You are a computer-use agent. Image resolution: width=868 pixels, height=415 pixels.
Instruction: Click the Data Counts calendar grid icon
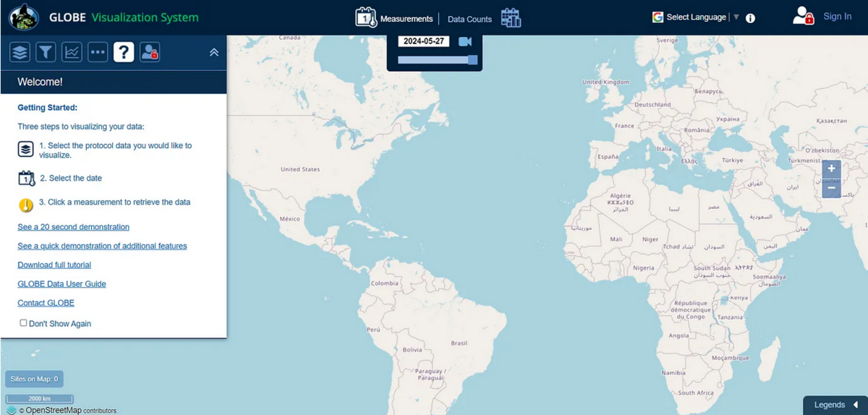511,17
